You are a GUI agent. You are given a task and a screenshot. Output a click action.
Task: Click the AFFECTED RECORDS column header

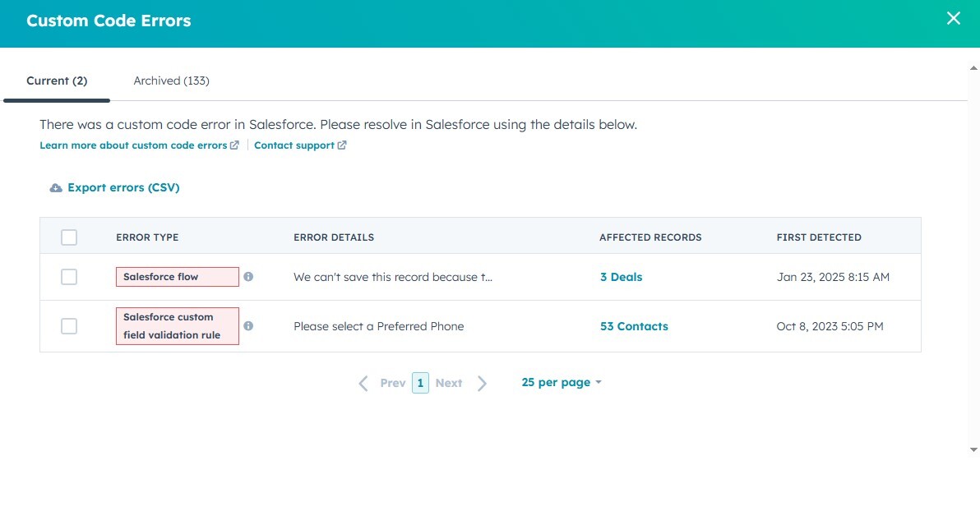650,237
